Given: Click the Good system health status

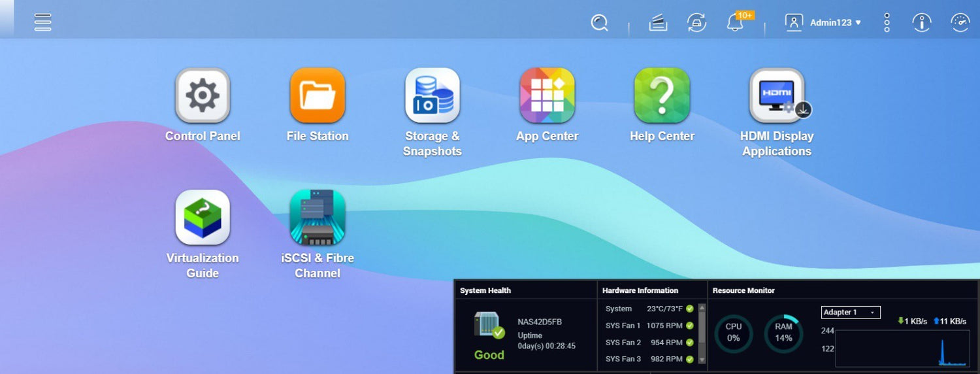Looking at the screenshot, I should (x=489, y=355).
